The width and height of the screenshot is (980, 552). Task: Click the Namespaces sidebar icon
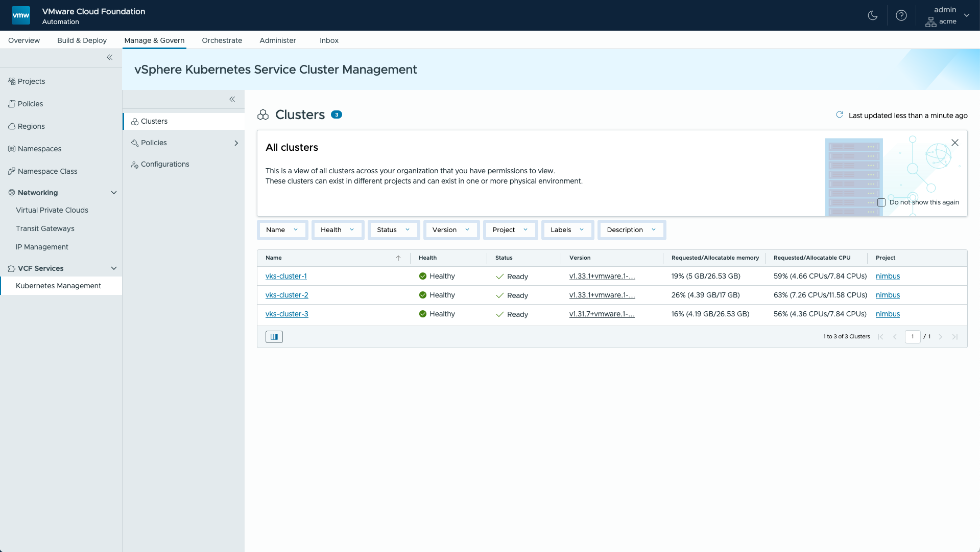click(x=12, y=149)
